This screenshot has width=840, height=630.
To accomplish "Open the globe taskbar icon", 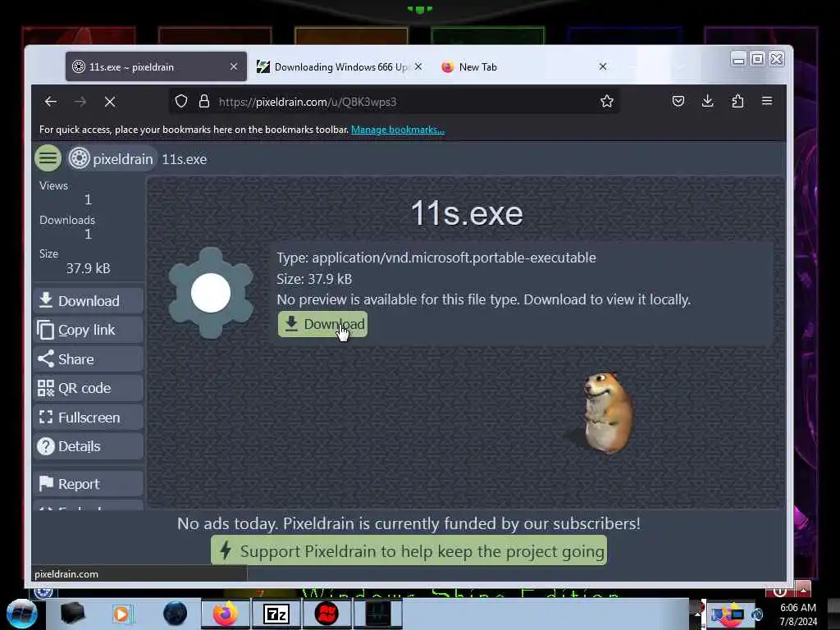I will (176, 614).
